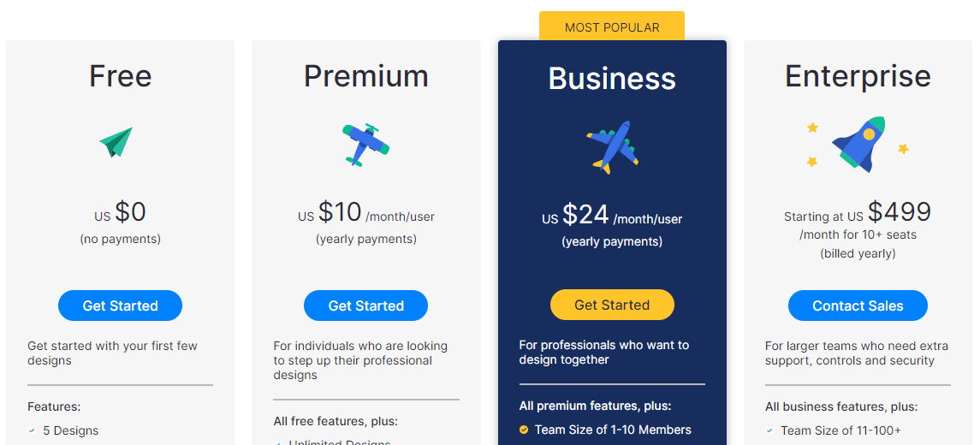
Task: Click the Business plan title
Action: tap(613, 79)
